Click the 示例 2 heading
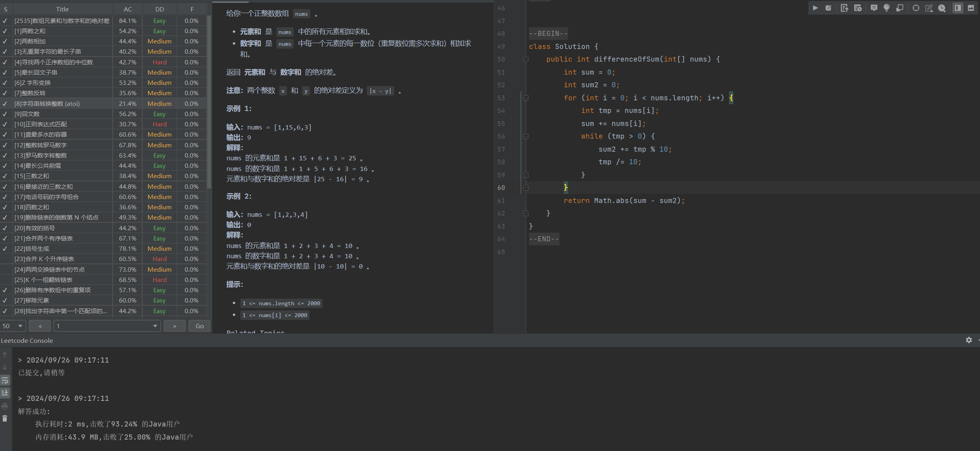 click(239, 196)
